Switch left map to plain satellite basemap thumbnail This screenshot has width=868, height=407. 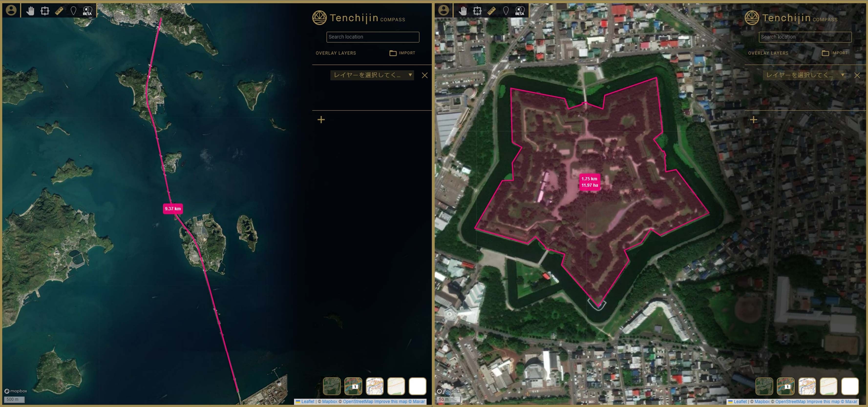tap(332, 386)
